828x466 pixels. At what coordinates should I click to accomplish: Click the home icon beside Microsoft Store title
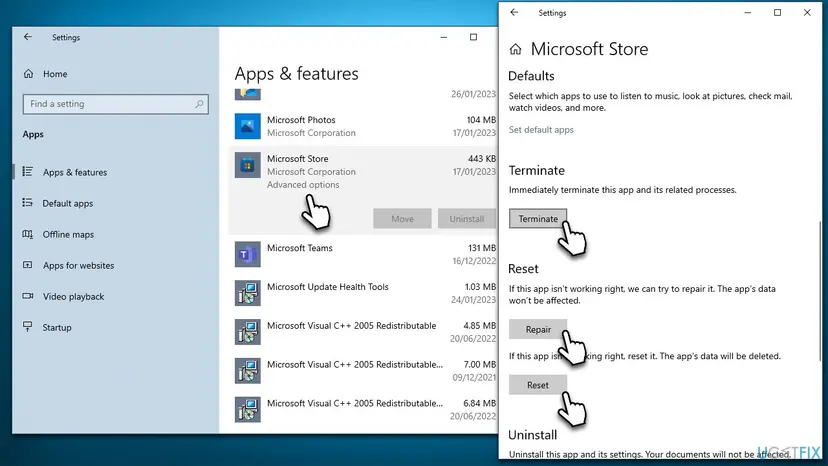(515, 49)
